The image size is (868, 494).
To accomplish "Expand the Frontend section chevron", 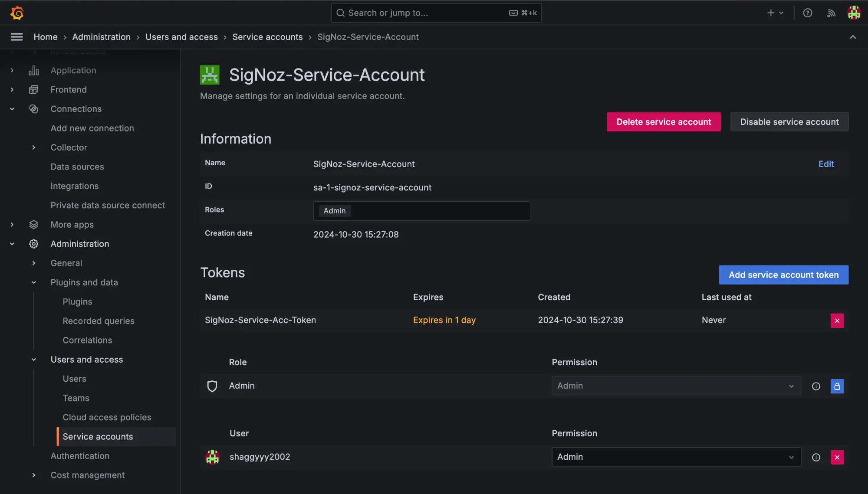I will (12, 90).
